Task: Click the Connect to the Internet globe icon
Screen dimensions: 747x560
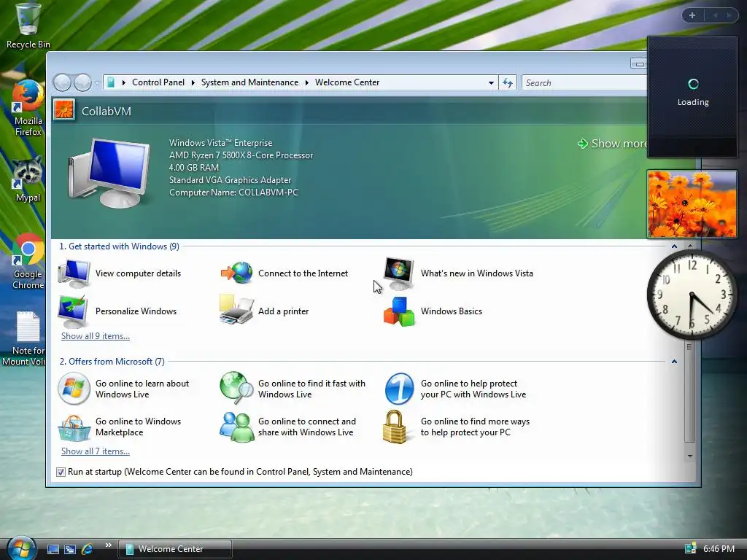Action: coord(237,273)
